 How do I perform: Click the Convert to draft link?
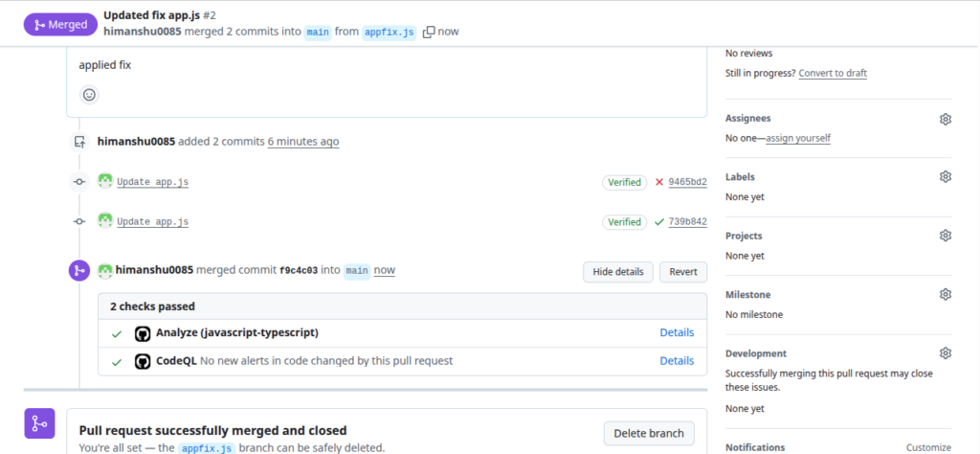[833, 73]
